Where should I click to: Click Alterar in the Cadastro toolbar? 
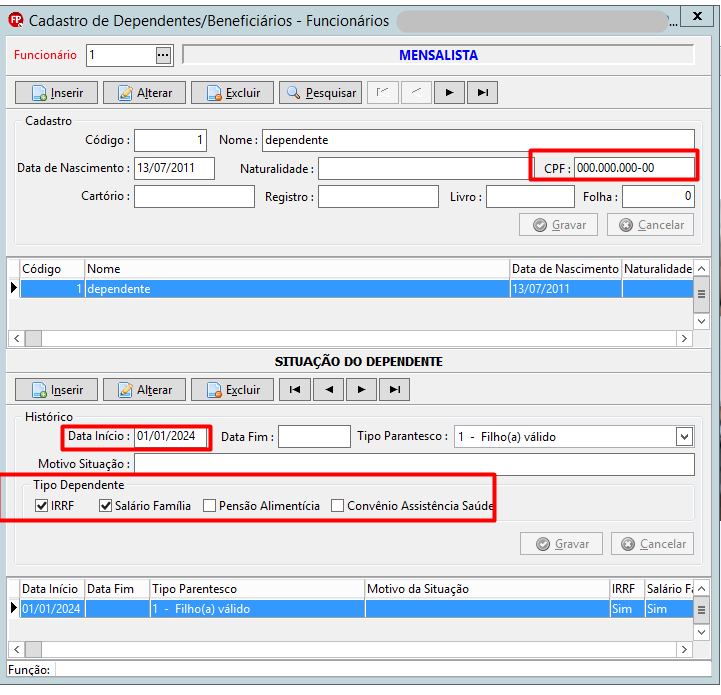click(144, 93)
